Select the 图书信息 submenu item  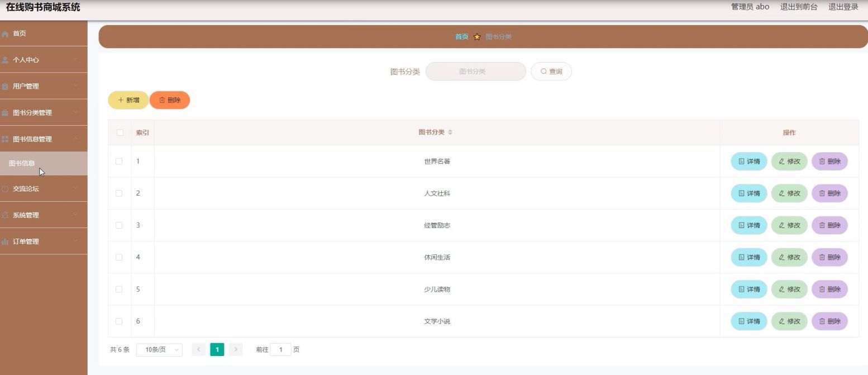[x=44, y=163]
